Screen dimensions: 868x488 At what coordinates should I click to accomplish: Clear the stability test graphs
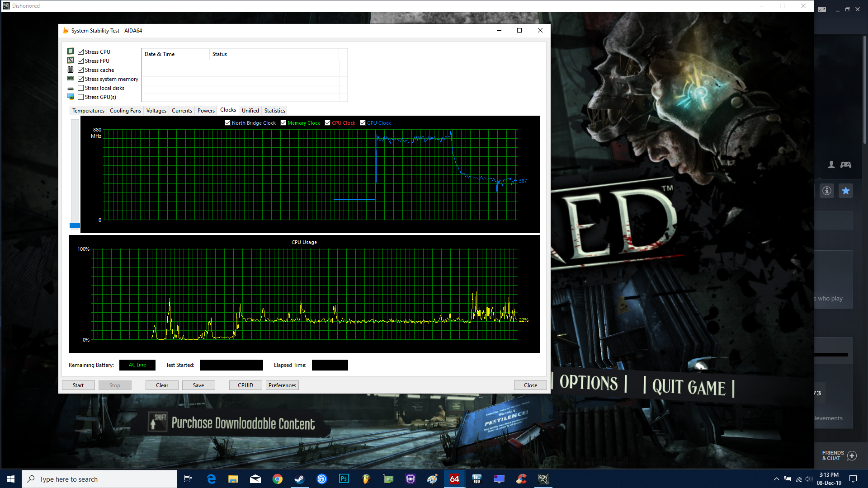click(162, 385)
